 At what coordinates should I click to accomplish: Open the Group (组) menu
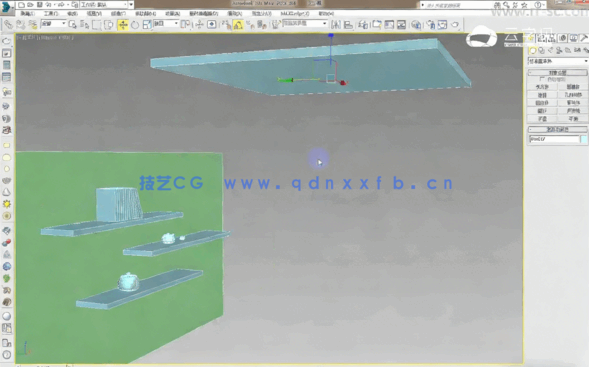72,14
